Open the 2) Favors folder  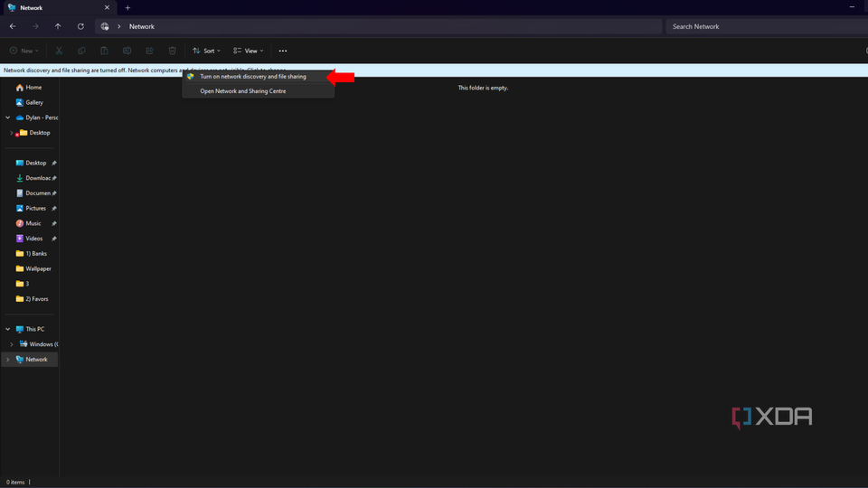[33, 299]
